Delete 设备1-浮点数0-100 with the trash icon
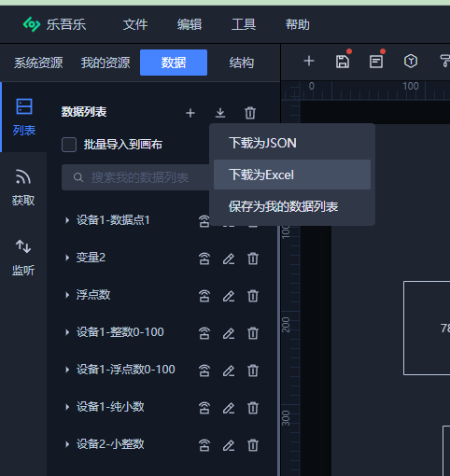The image size is (450, 476). coord(253,371)
